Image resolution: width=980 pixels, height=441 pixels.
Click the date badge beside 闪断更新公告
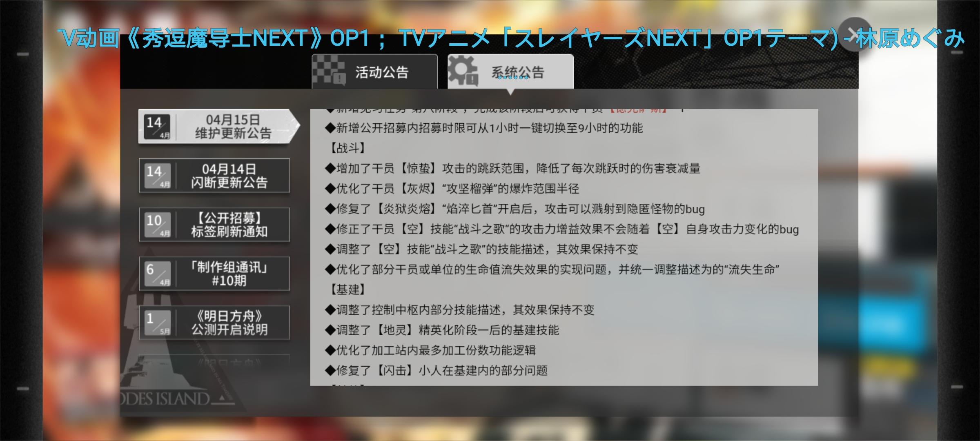point(158,176)
